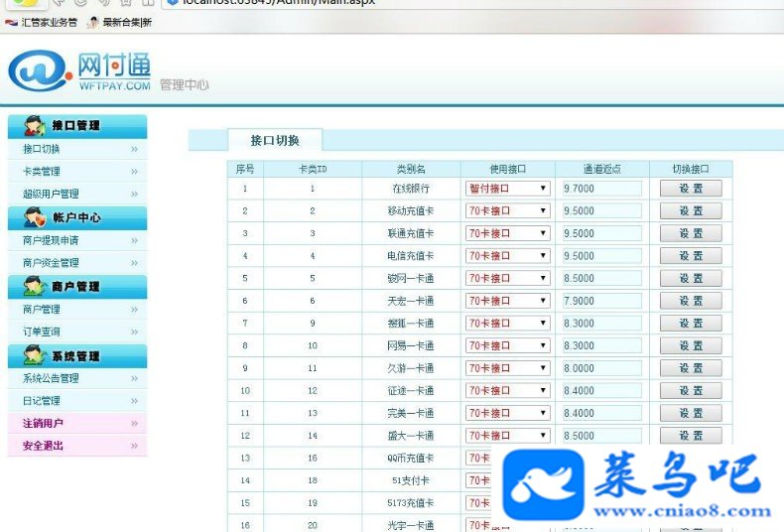This screenshot has height=532, width=784.
Task: Open the 汇管家业务管 bookmark
Action: point(42,22)
